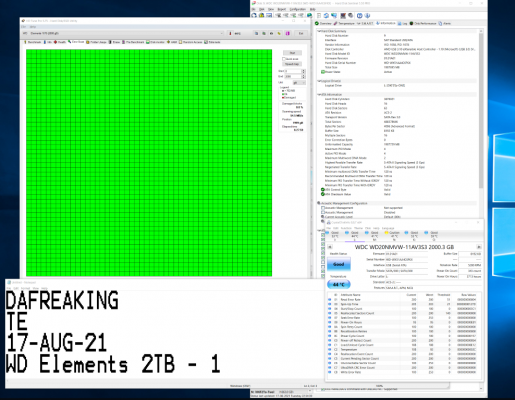515x400 pixels.
Task: Collapse the ATA Information section
Action: (x=318, y=94)
